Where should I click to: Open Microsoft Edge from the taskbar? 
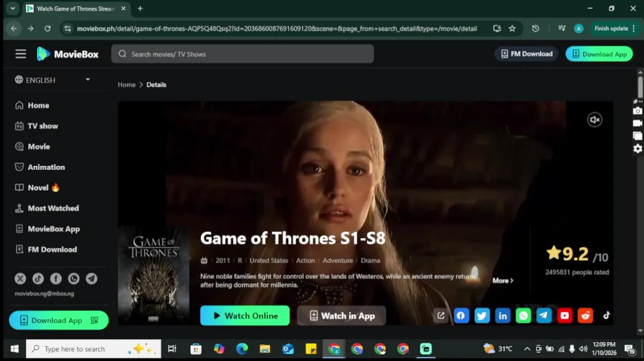click(242, 349)
